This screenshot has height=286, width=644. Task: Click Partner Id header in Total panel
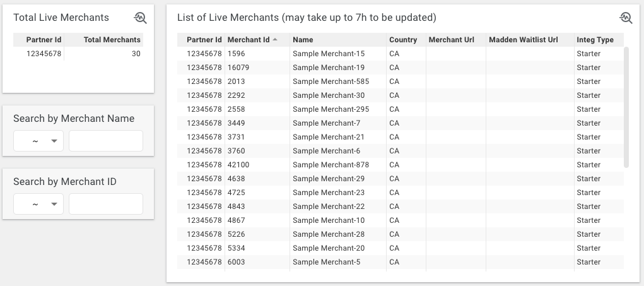pos(44,40)
